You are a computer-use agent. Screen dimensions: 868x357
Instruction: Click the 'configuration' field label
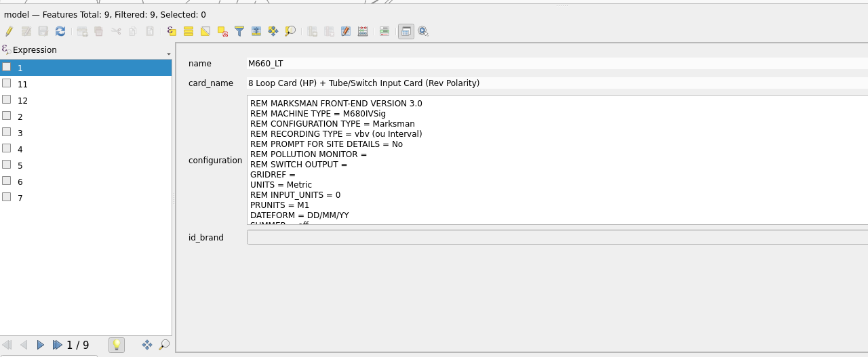(215, 161)
